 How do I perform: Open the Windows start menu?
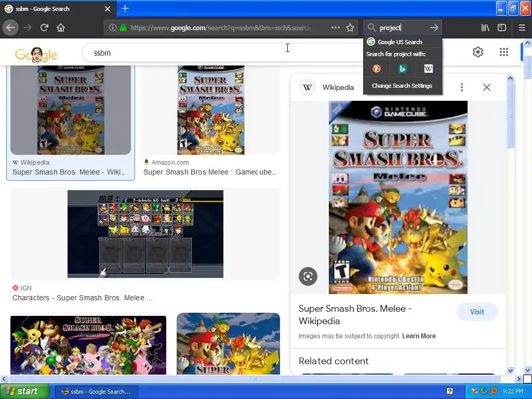24,392
